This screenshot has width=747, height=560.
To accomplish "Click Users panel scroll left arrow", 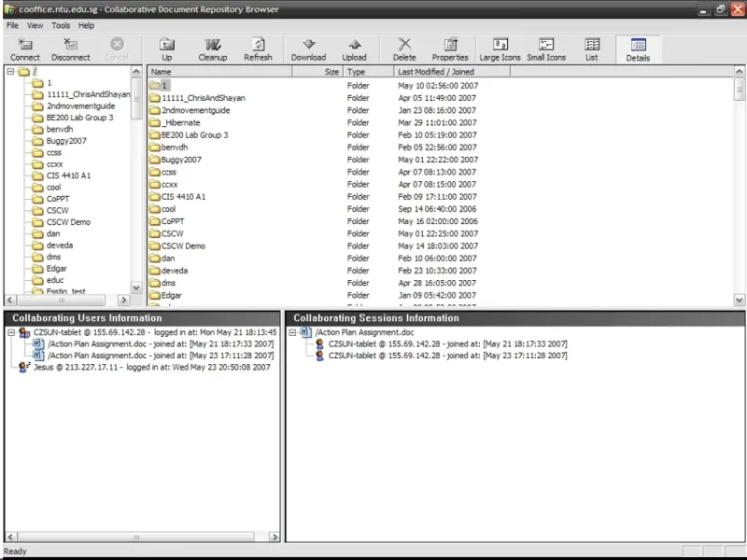I will 11,538.
